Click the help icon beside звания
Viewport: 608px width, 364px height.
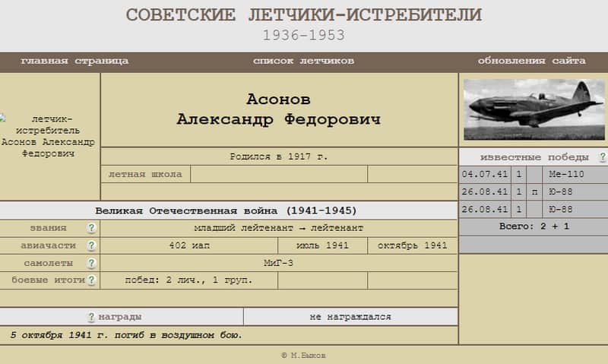pyautogui.click(x=91, y=228)
